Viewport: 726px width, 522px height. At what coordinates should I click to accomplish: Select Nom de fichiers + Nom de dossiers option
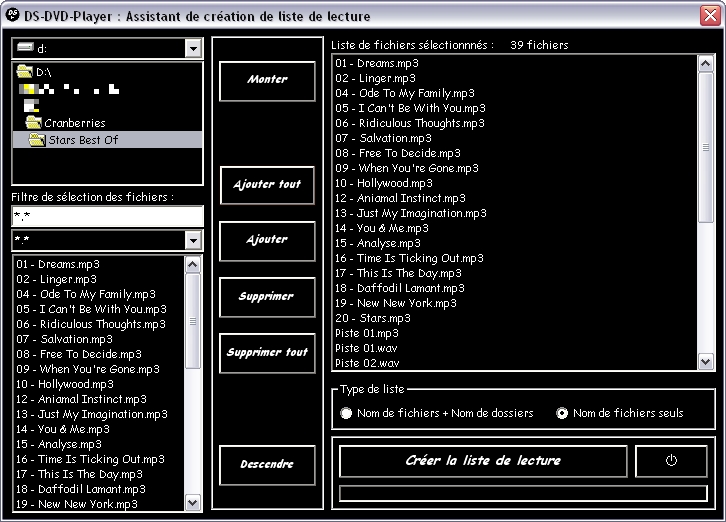pos(347,413)
